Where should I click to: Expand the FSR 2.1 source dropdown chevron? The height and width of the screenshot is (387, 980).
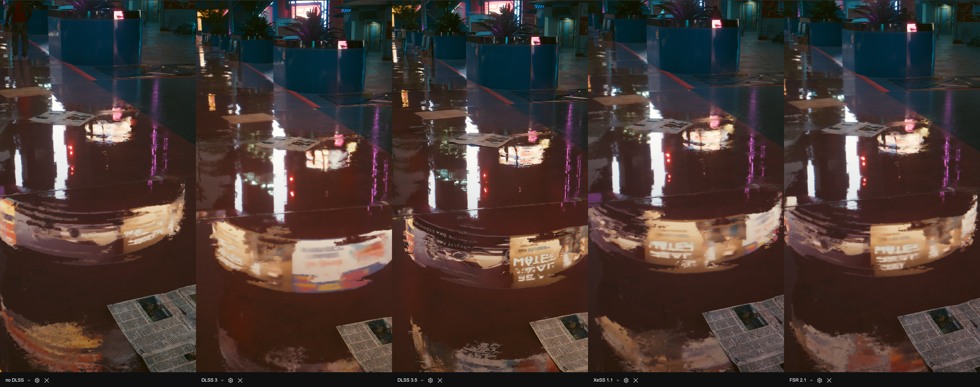pyautogui.click(x=812, y=380)
